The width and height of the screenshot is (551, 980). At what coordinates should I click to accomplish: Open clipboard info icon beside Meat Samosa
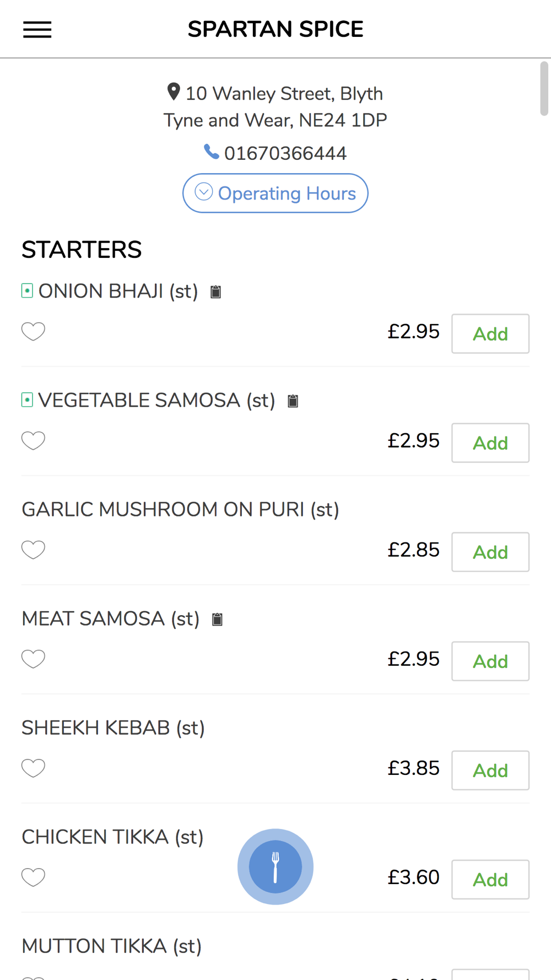point(218,619)
